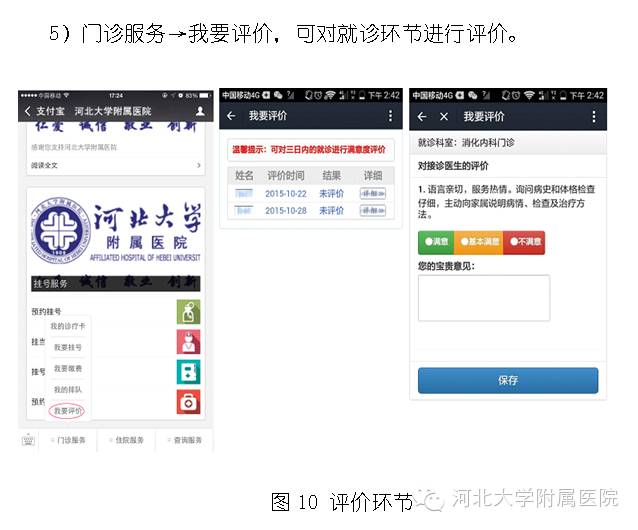Image resolution: width=638 pixels, height=530 pixels.
Task: Click the 您的宝贵意见 text box
Action: (484, 298)
